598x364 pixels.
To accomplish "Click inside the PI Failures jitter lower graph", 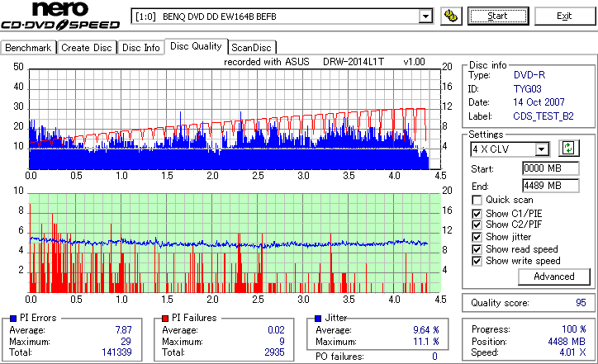I will pyautogui.click(x=235, y=243).
